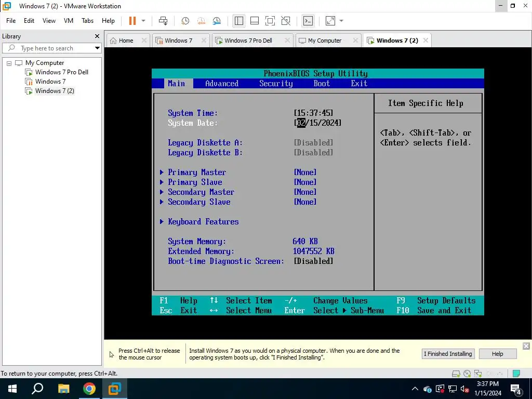Close the Home tab
The image size is (532, 399).
point(144,41)
